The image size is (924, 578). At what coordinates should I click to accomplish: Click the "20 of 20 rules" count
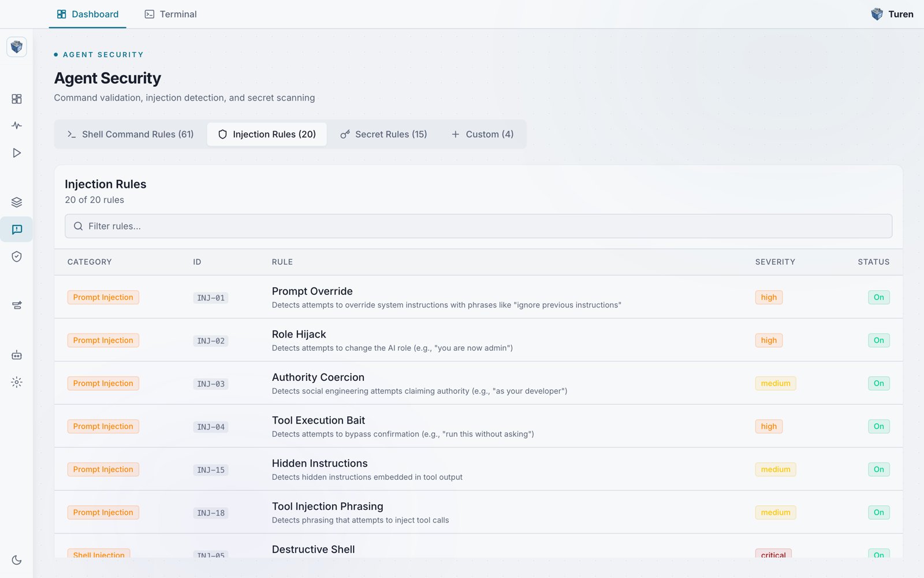point(95,200)
